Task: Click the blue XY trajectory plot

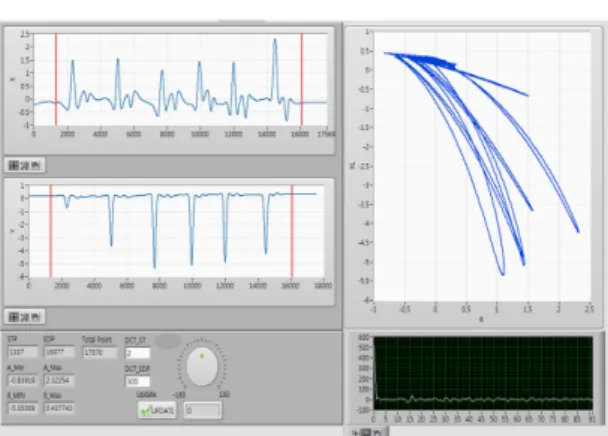Action: pyautogui.click(x=482, y=167)
